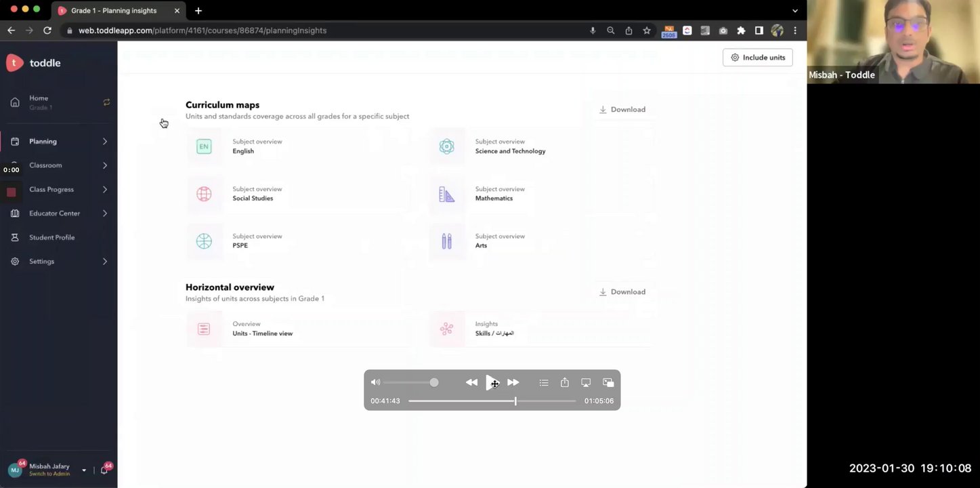
Task: Open the Mathematics ruler icon
Action: click(446, 194)
